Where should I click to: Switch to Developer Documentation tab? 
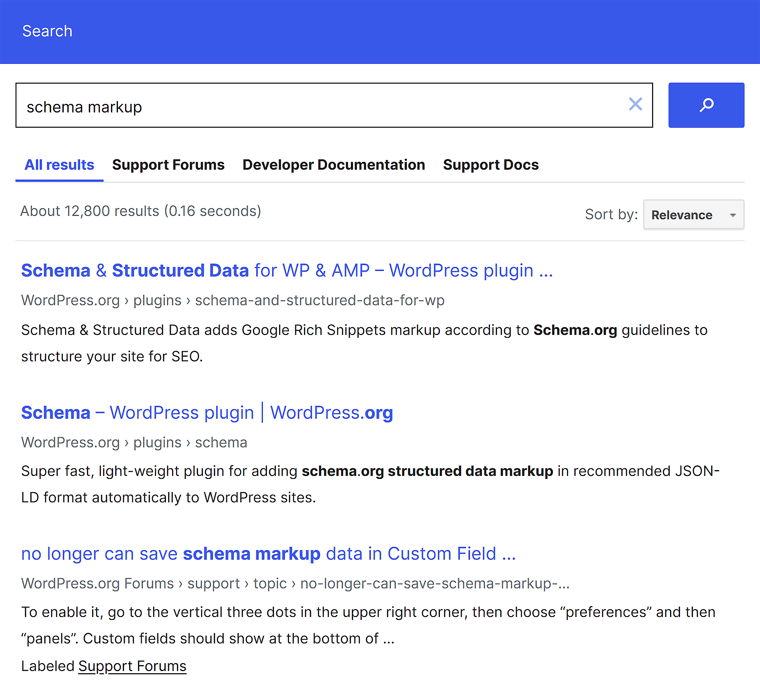pyautogui.click(x=333, y=165)
